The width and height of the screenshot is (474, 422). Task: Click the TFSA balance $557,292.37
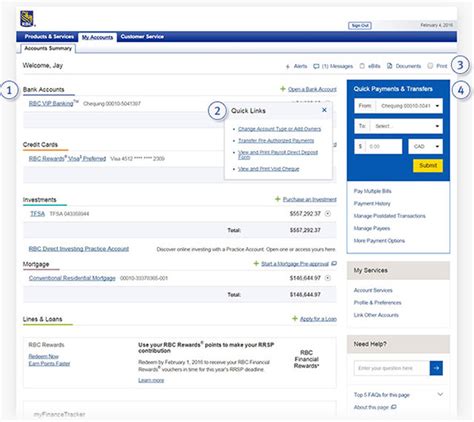(305, 214)
